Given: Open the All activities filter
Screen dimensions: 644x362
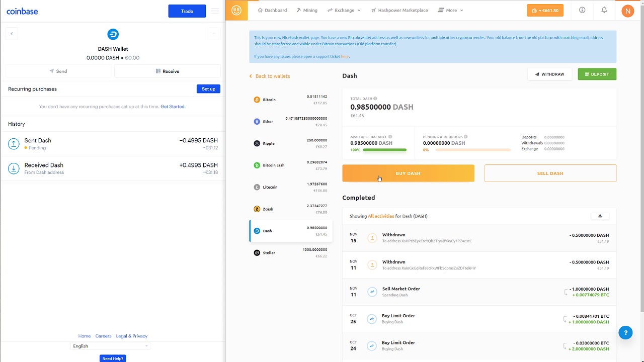Looking at the screenshot, I should pyautogui.click(x=381, y=216).
